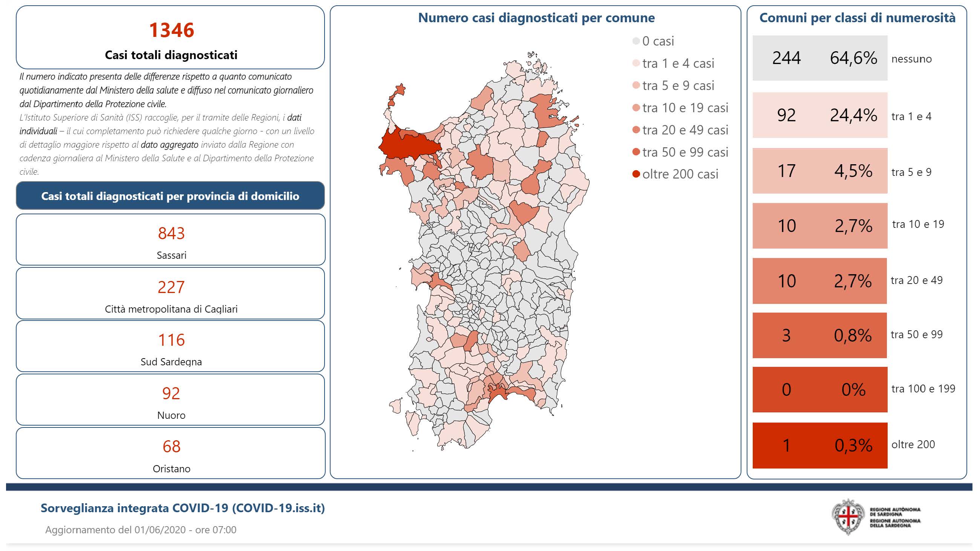
Task: Click the dark red 'oltre 200' class box
Action: click(x=819, y=445)
